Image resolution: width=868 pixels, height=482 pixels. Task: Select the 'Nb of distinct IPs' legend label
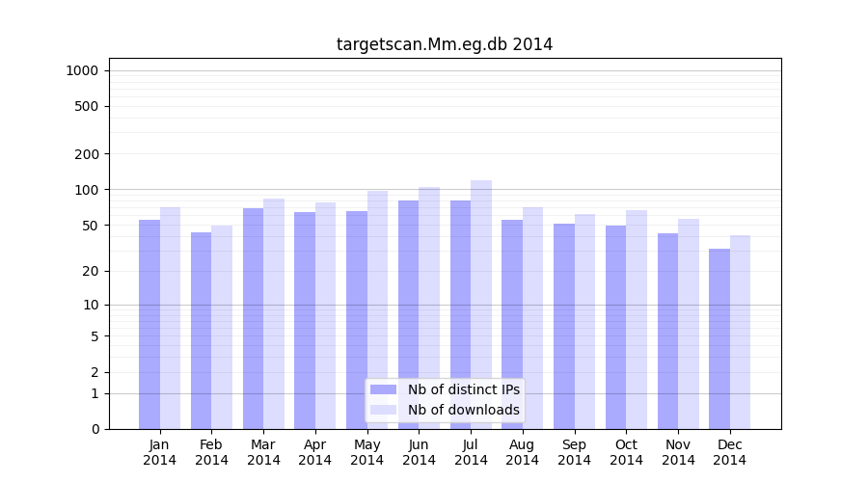(x=463, y=389)
